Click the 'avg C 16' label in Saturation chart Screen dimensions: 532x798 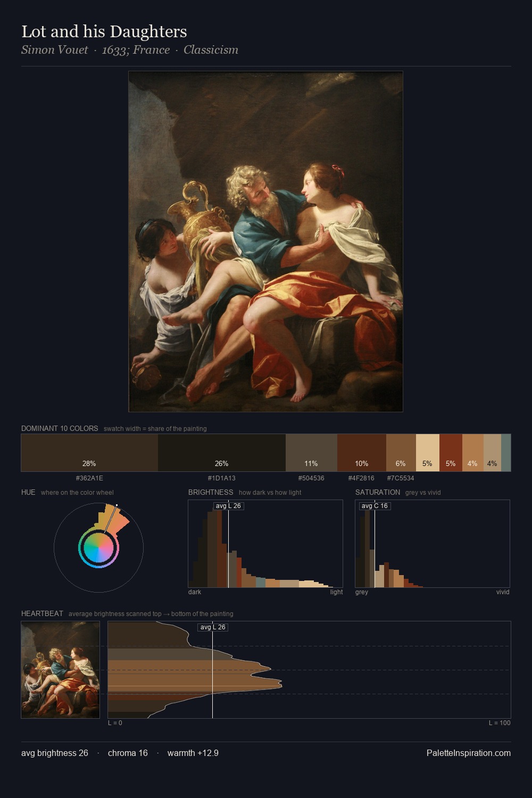(375, 506)
